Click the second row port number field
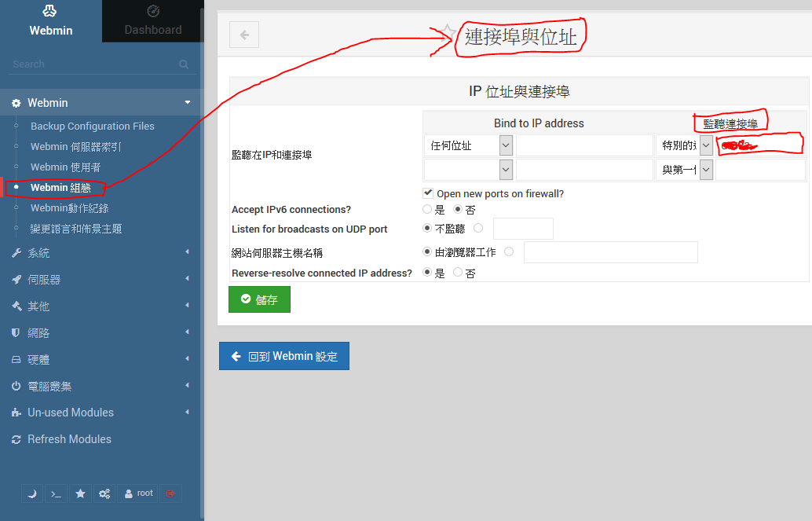Image resolution: width=812 pixels, height=521 pixels. [x=760, y=170]
